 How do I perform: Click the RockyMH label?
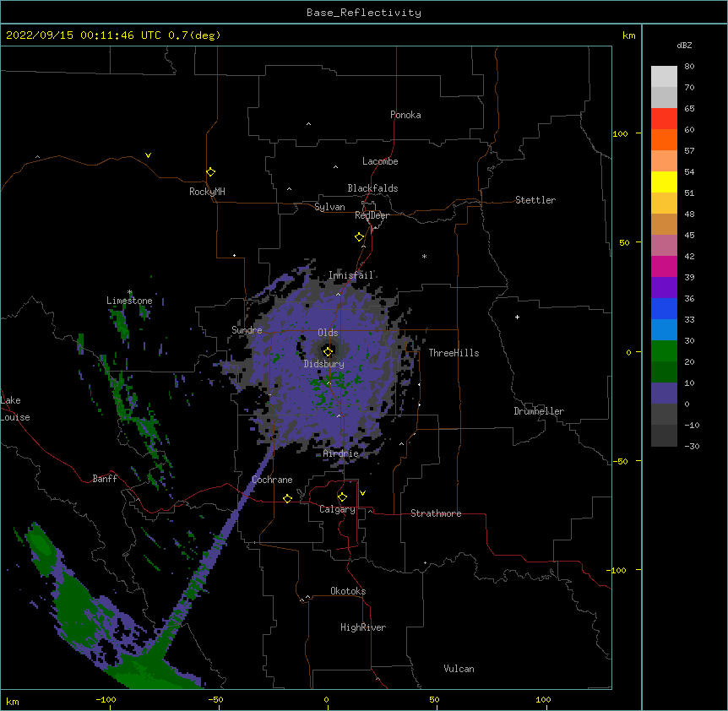(x=207, y=192)
